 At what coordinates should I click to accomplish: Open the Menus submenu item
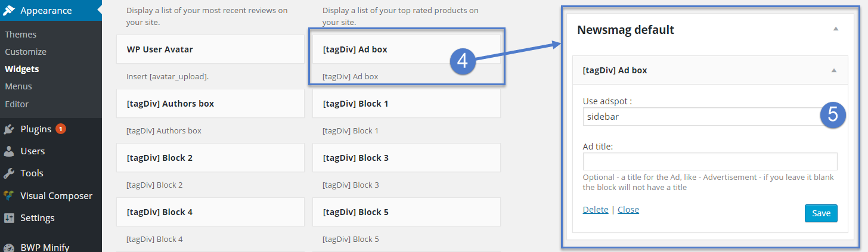point(18,86)
